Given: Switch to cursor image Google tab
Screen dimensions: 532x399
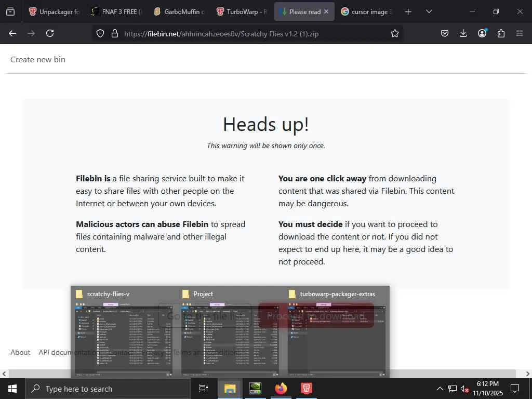Looking at the screenshot, I should 366,11.
